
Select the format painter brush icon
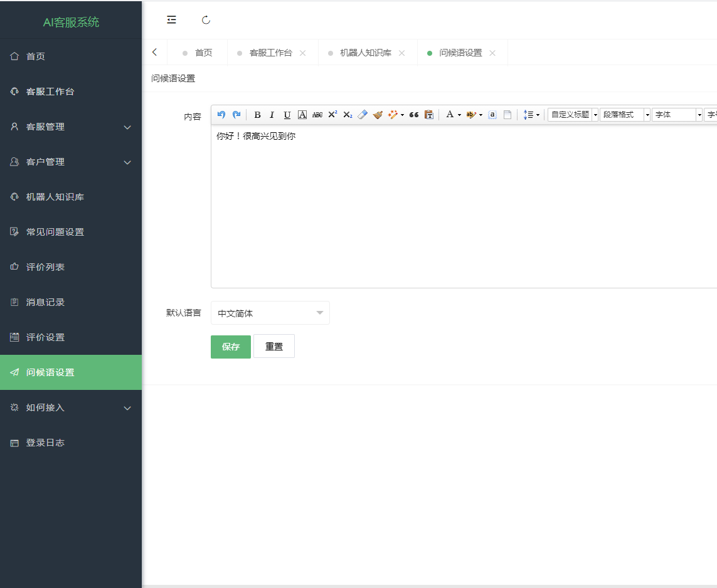[378, 115]
